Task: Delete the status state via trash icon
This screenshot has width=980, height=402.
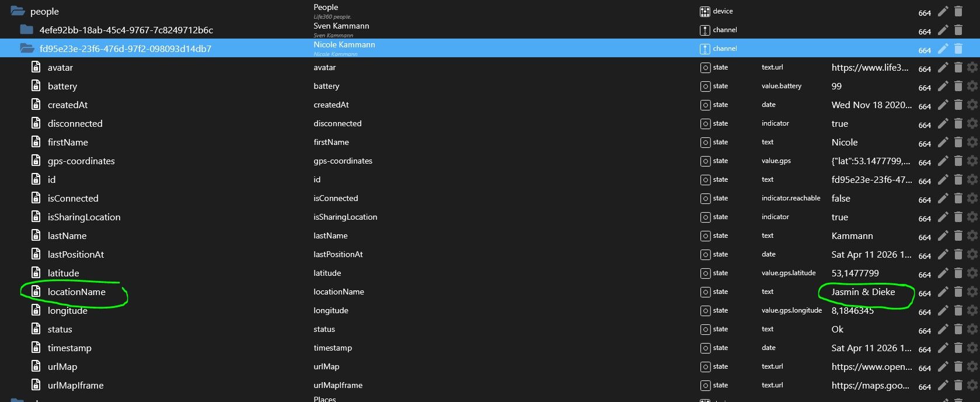Action: pyautogui.click(x=958, y=330)
